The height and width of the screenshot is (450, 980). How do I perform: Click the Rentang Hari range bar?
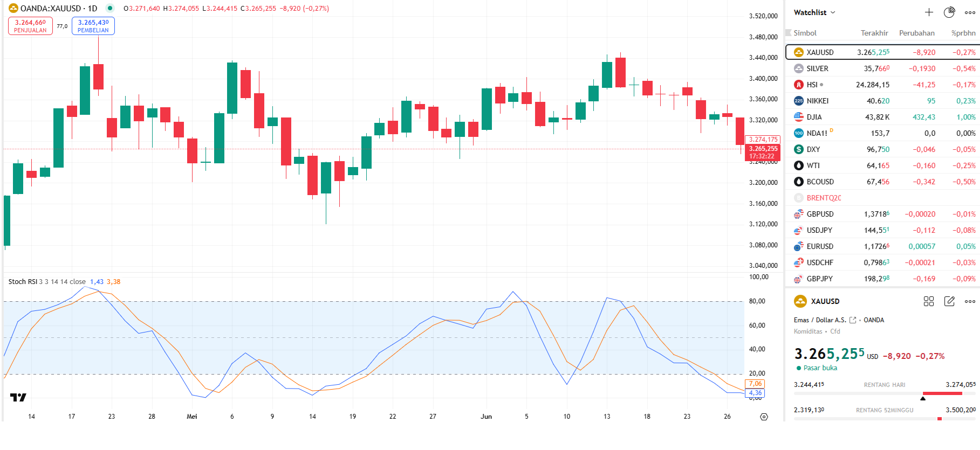tap(885, 393)
